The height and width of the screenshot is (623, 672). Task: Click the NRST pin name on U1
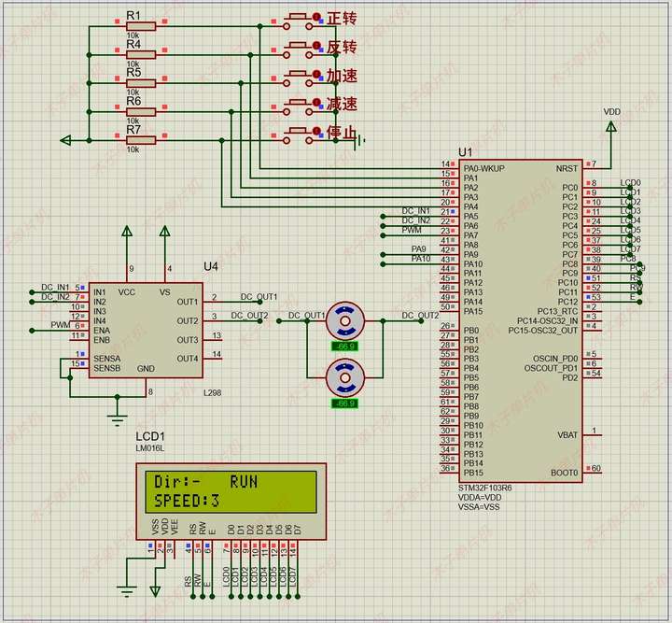pyautogui.click(x=567, y=168)
